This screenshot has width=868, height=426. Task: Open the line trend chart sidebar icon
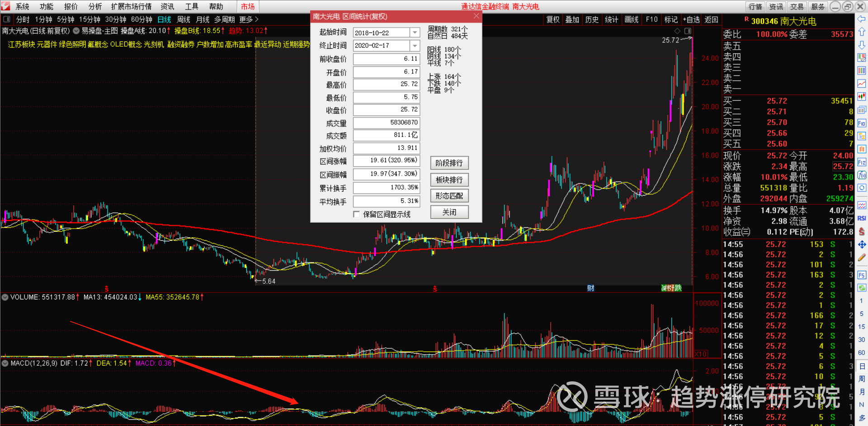pos(862,84)
